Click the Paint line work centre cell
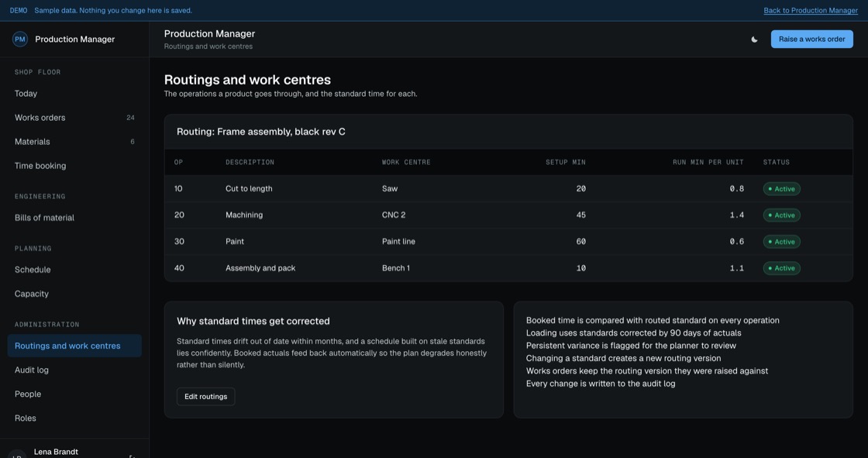Viewport: 868px width, 458px height. 398,242
